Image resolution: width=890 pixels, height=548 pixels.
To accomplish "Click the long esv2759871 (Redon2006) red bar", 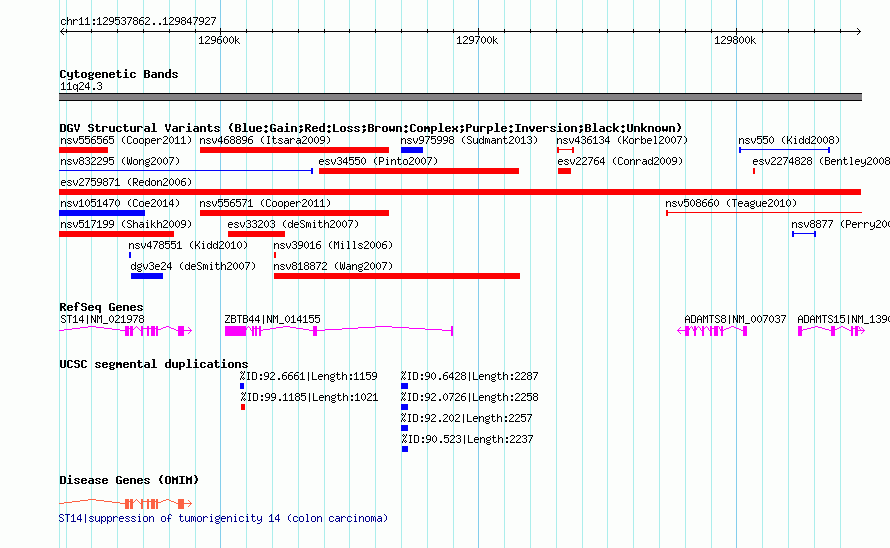I will (460, 192).
